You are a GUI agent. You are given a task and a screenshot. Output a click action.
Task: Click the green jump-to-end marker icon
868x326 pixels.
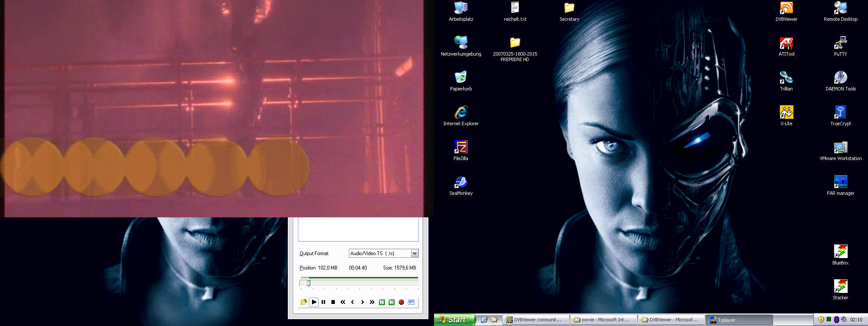392,302
